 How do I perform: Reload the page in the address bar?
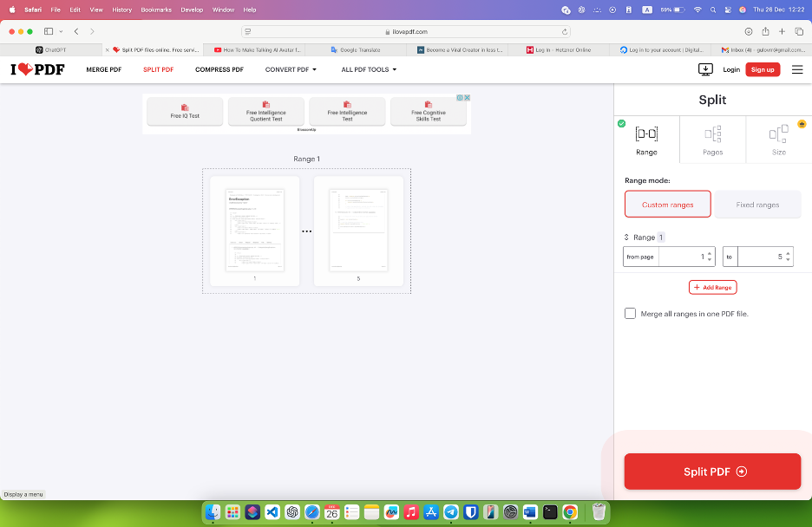565,31
